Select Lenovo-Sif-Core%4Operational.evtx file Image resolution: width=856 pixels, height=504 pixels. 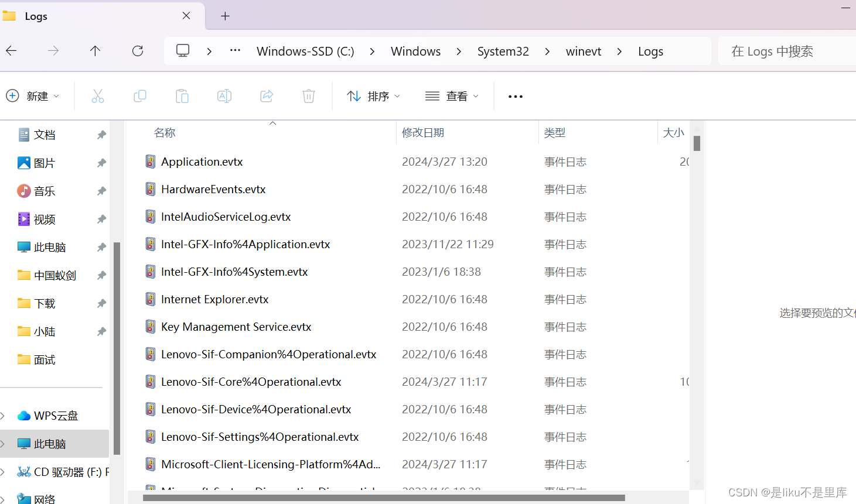[251, 382]
